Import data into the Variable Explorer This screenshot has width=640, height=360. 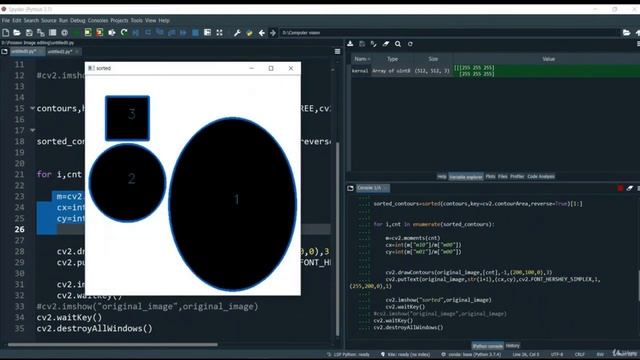[x=350, y=44]
